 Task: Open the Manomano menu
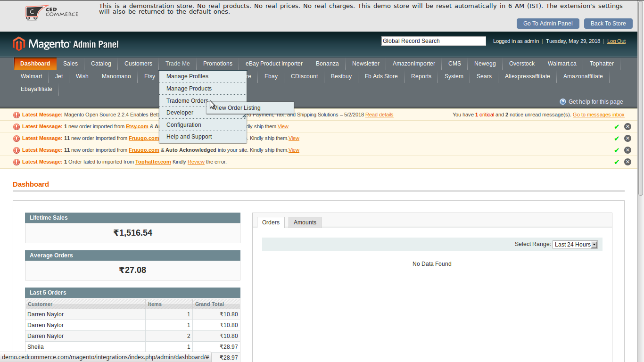(x=116, y=76)
